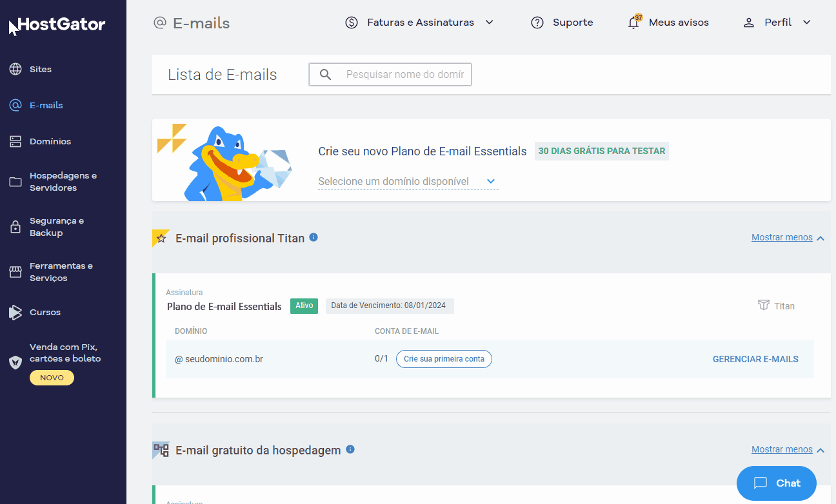Click the Ativo status badge
Image resolution: width=836 pixels, height=504 pixels.
304,305
